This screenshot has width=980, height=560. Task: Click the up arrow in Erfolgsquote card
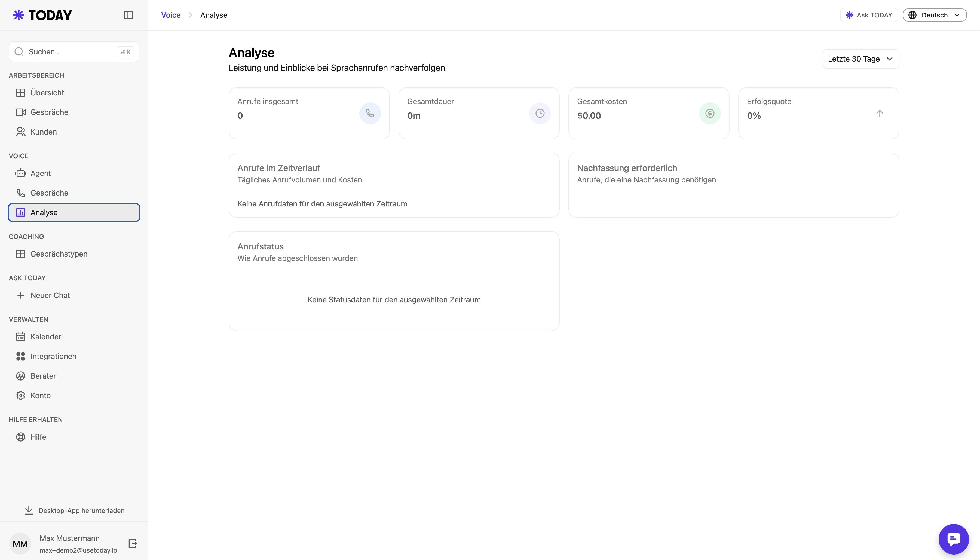pos(880,113)
